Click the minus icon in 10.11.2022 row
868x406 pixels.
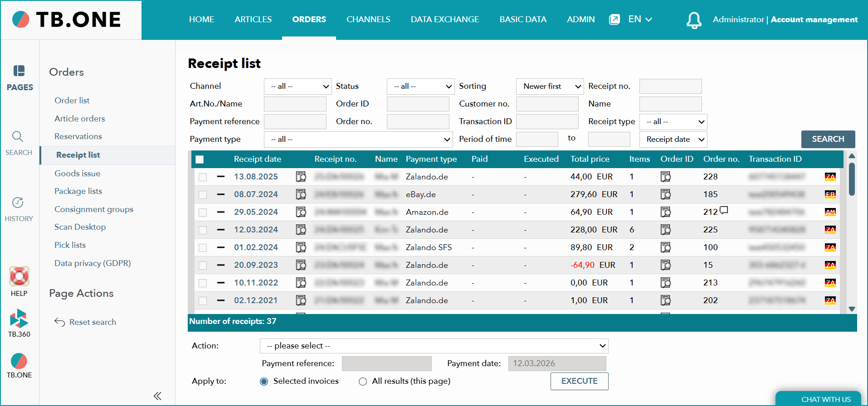pyautogui.click(x=221, y=283)
